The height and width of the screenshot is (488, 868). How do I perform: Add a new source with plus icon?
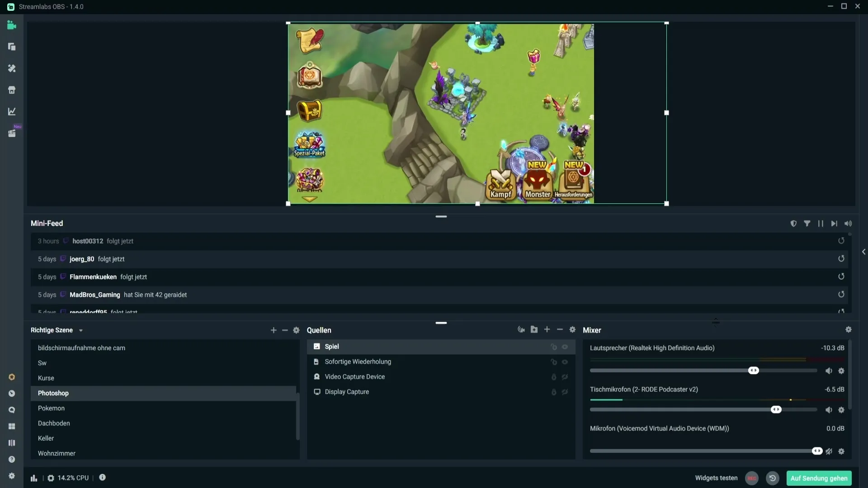click(547, 330)
